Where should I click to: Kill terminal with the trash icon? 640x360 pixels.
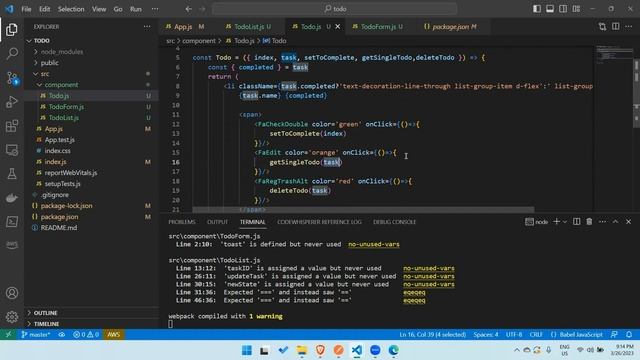tap(589, 222)
